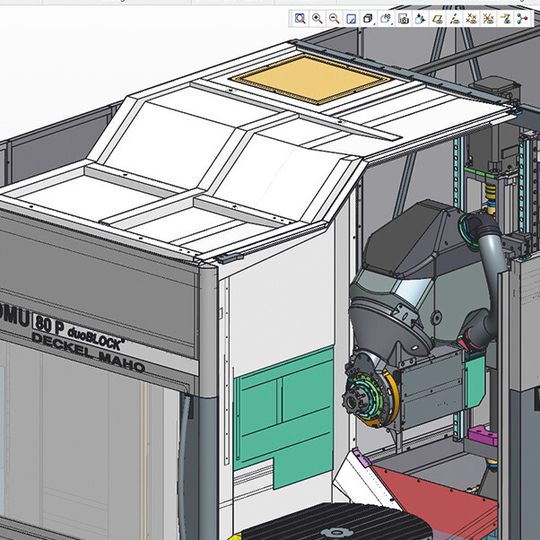Click the 80 P duoBLOCK nameplate
Image resolution: width=540 pixels, height=540 pixels.
click(78, 331)
